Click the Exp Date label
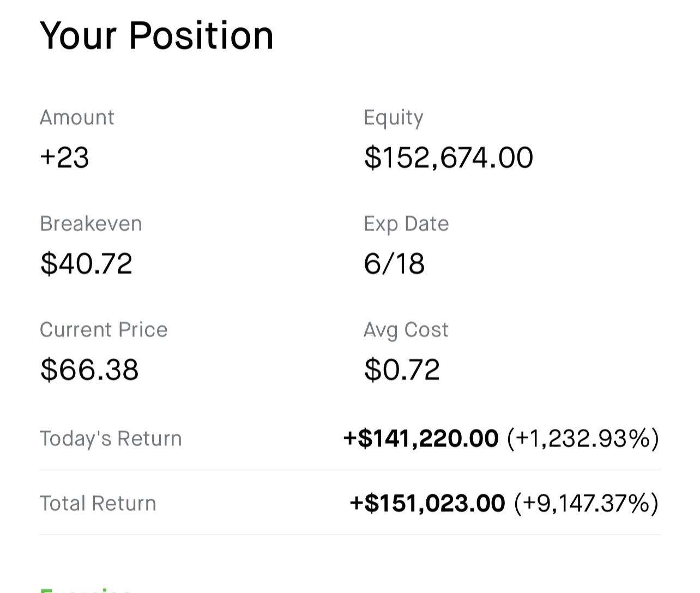This screenshot has width=700, height=593. (x=406, y=223)
